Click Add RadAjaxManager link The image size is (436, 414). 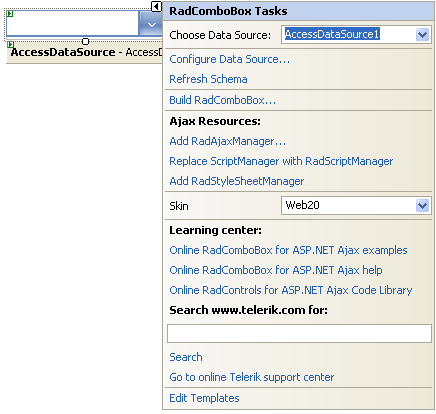[228, 141]
